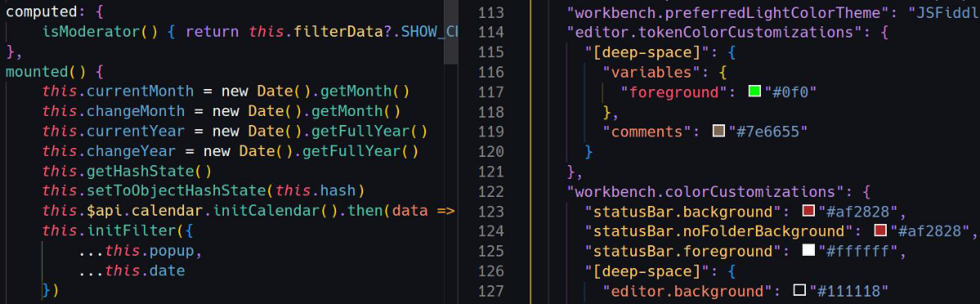Click the scrollbar thumb of the left editor
This screenshot has width=980, height=304.
(450, 33)
